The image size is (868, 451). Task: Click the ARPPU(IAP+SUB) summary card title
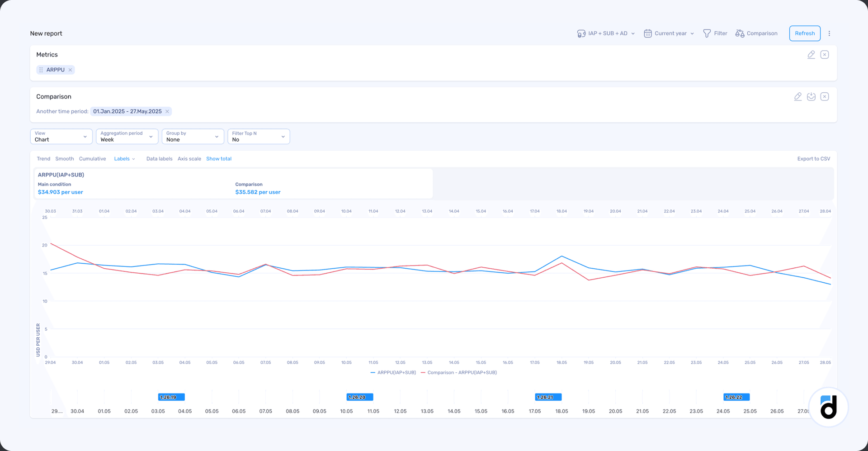pyautogui.click(x=61, y=175)
